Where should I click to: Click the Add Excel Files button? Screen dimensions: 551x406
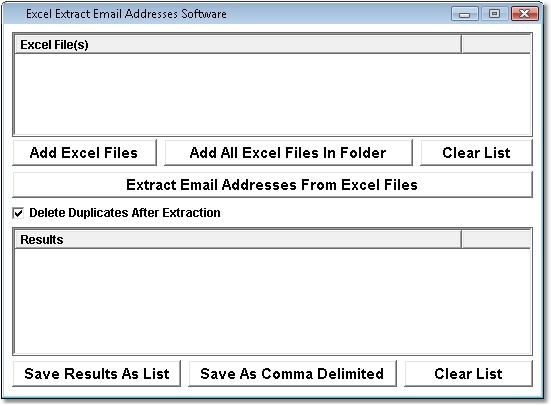click(x=84, y=153)
